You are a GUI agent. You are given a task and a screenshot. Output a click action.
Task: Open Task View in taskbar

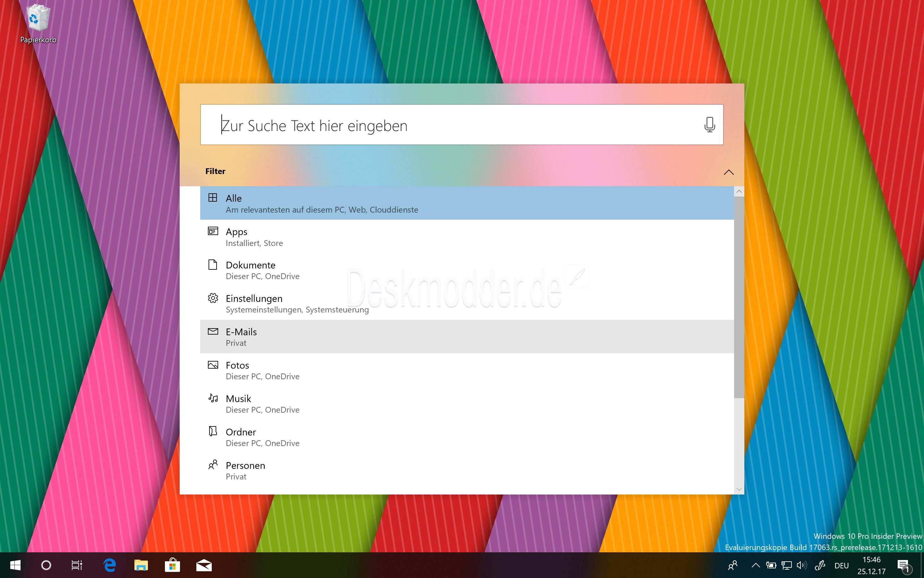click(x=77, y=565)
